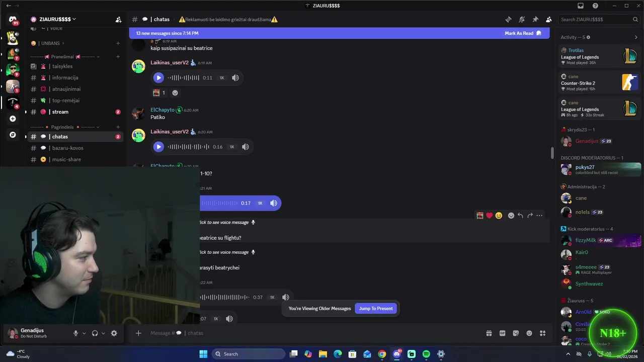Seek within the 0:11 voice waveform

[x=184, y=78]
